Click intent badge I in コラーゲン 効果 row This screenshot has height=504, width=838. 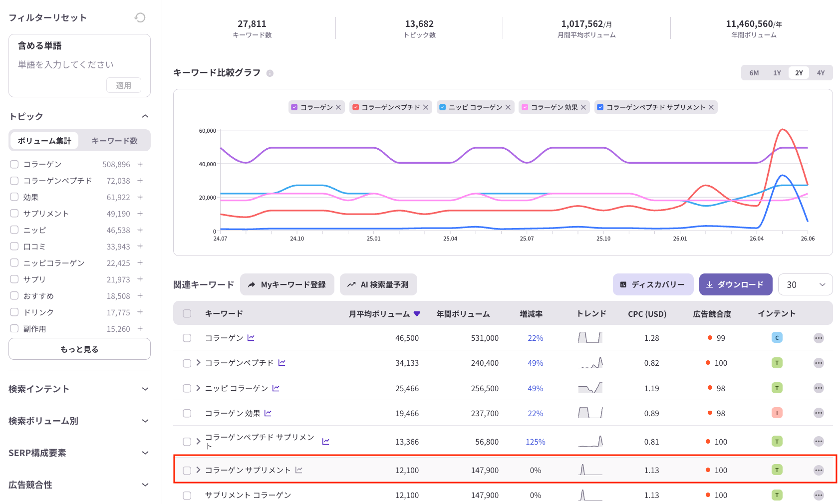point(777,413)
